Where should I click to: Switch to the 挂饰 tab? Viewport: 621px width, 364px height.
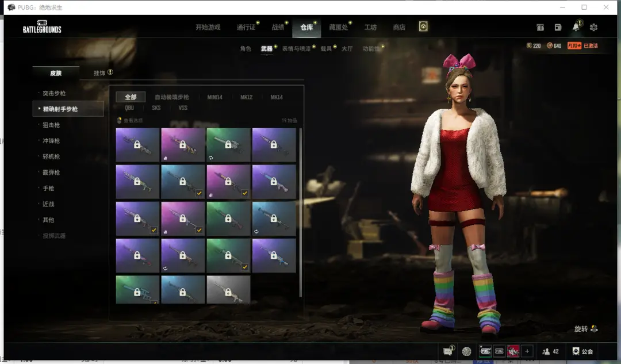click(99, 73)
